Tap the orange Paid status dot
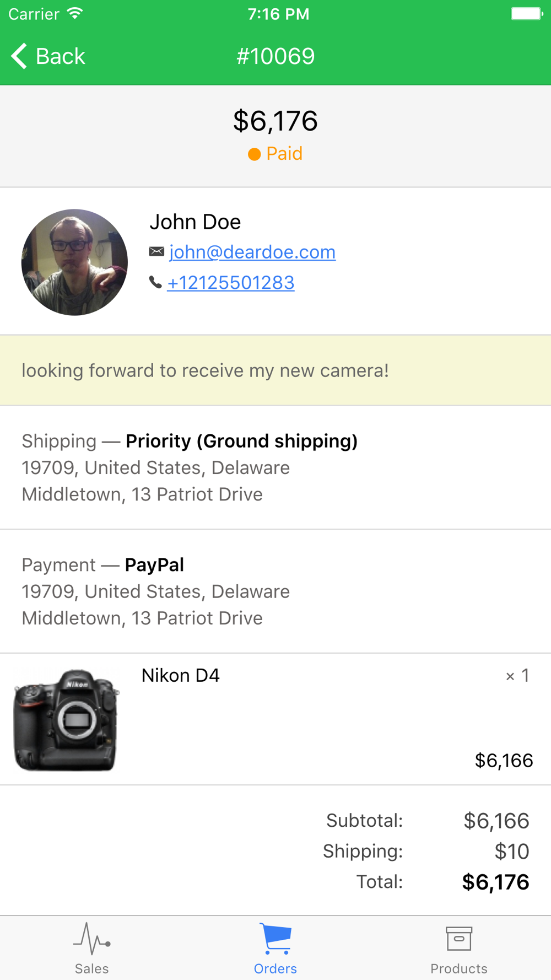Image resolution: width=551 pixels, height=980 pixels. coord(254,154)
